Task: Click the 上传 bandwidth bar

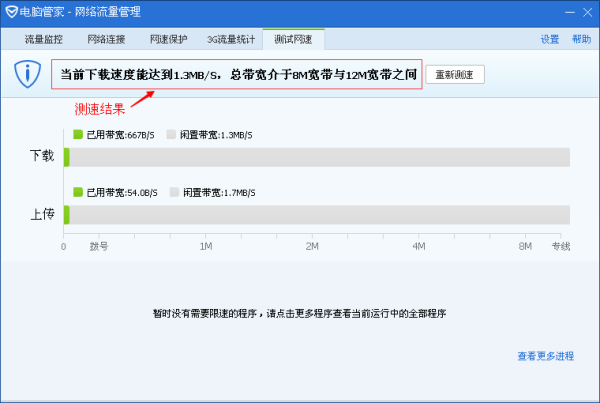Action: point(317,215)
